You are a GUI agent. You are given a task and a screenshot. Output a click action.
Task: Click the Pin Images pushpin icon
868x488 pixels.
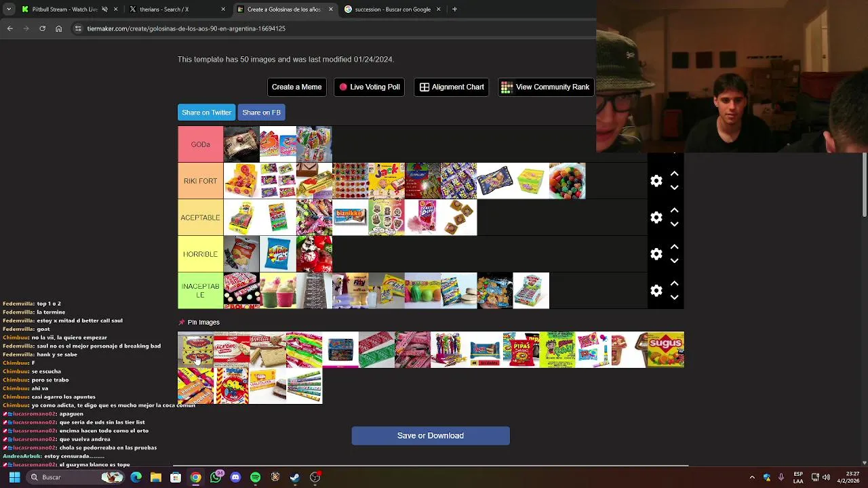tap(181, 323)
